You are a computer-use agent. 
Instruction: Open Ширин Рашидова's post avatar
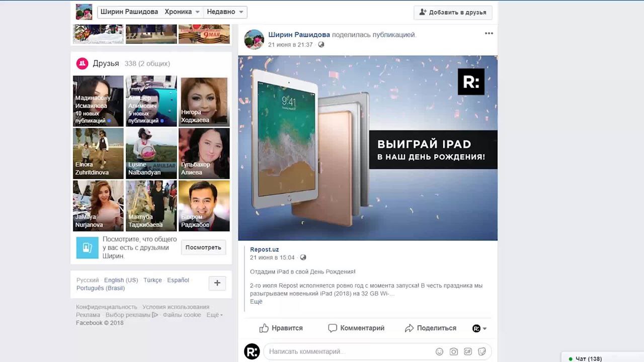[x=254, y=39]
